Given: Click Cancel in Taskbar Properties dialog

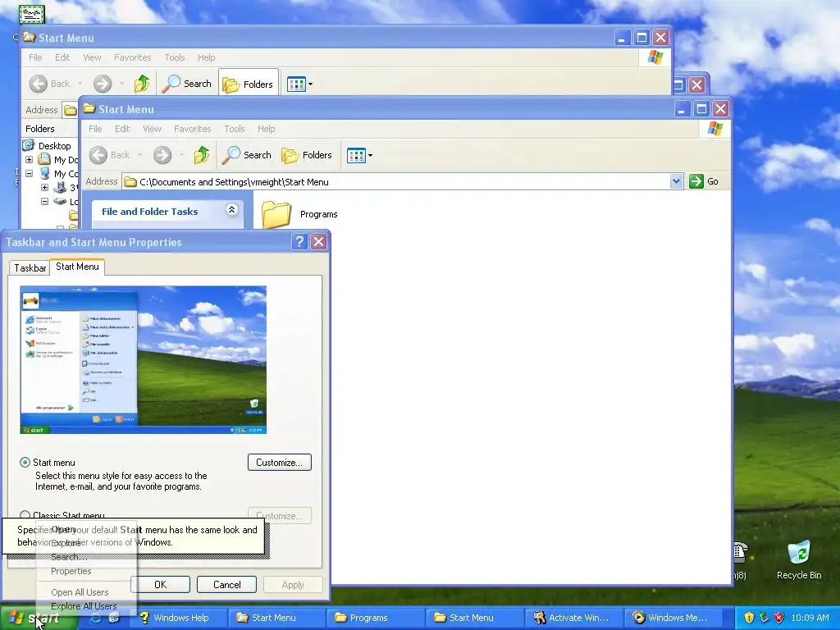Looking at the screenshot, I should pyautogui.click(x=226, y=584).
